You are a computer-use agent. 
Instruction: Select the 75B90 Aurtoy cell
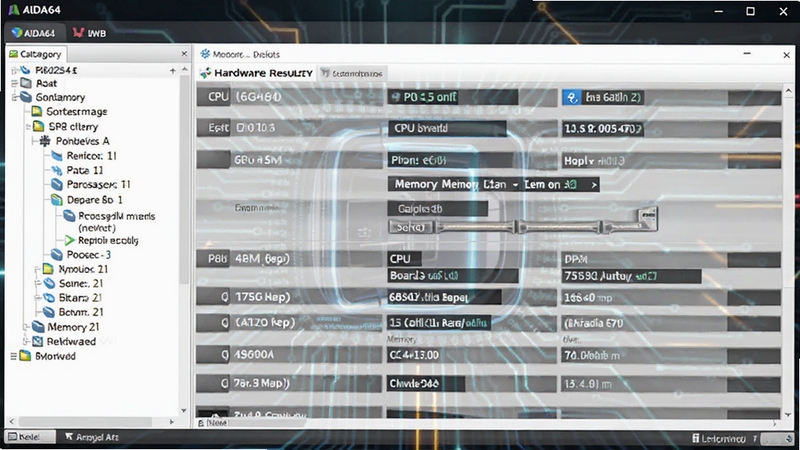coord(631,276)
